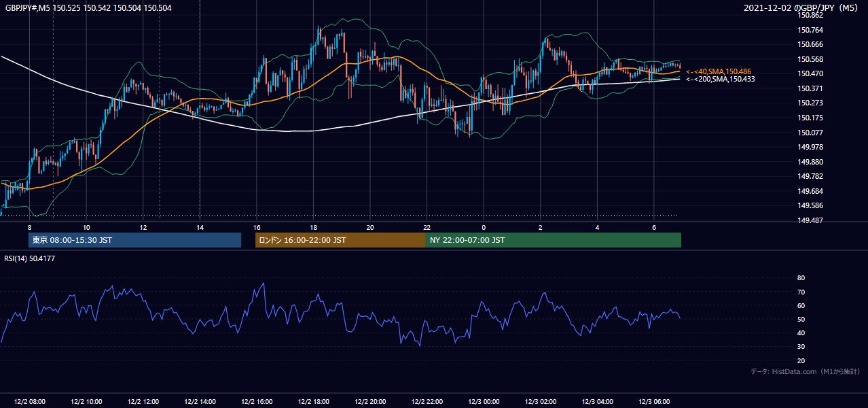Click RSI axis level 70
Viewport: 868px width, 408px height.
[x=801, y=292]
